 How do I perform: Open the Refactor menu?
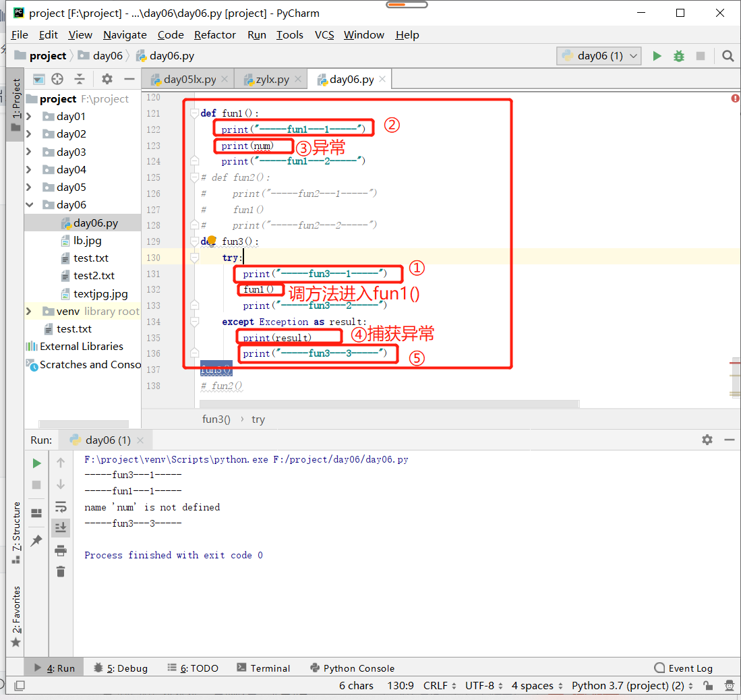(x=214, y=35)
